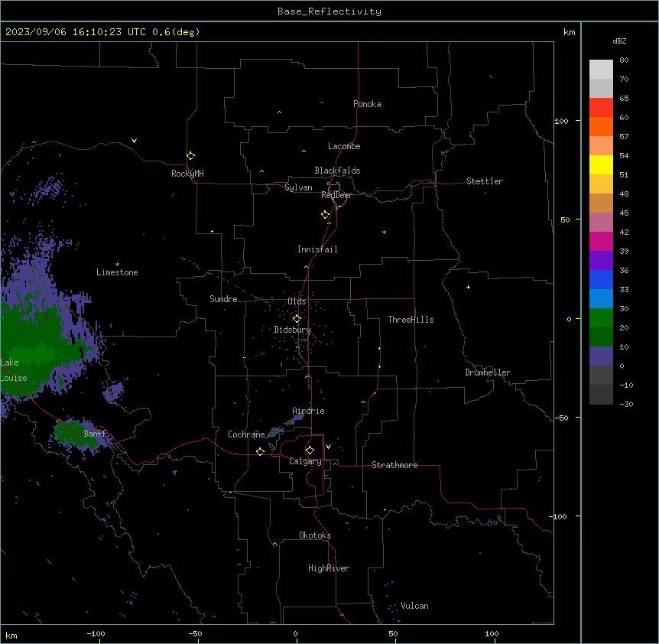Select the Innisfail city label
The height and width of the screenshot is (644, 659).
click(317, 249)
